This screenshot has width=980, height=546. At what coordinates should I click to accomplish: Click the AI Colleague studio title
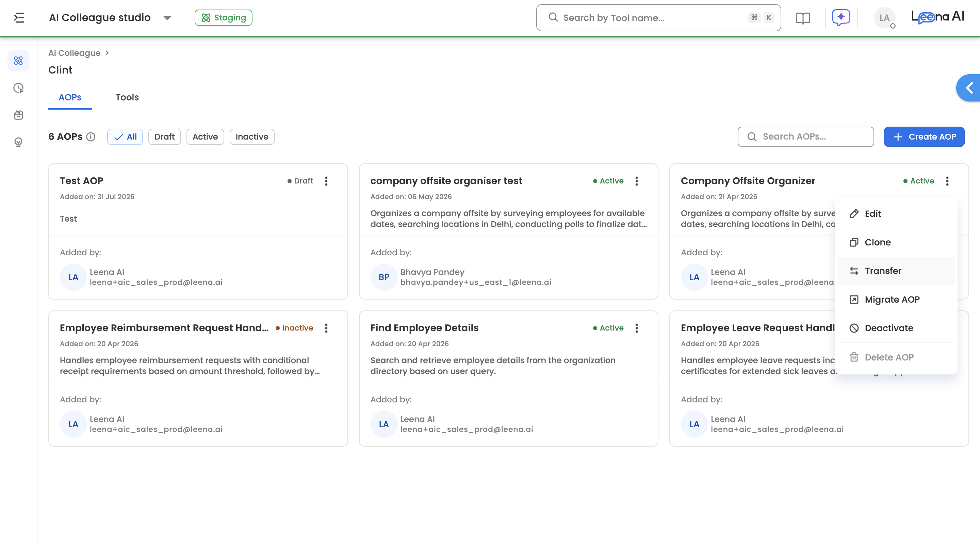(x=100, y=17)
